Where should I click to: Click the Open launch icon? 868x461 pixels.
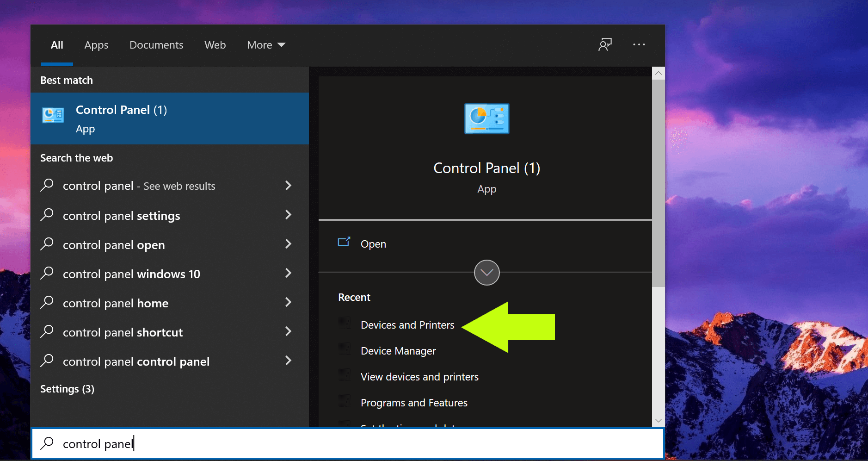tap(344, 242)
